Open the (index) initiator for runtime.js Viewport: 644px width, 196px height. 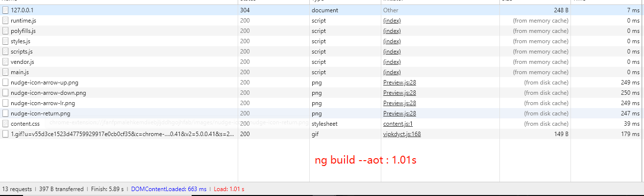(x=392, y=21)
